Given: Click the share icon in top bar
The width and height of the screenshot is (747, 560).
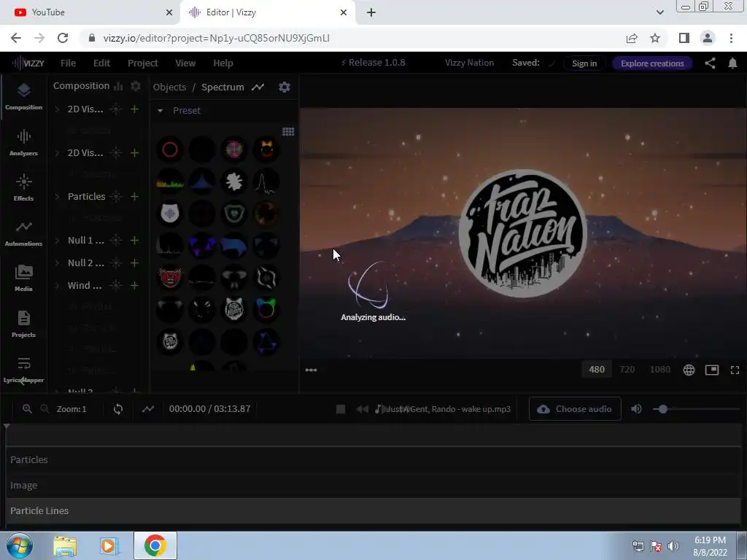Looking at the screenshot, I should coord(710,63).
